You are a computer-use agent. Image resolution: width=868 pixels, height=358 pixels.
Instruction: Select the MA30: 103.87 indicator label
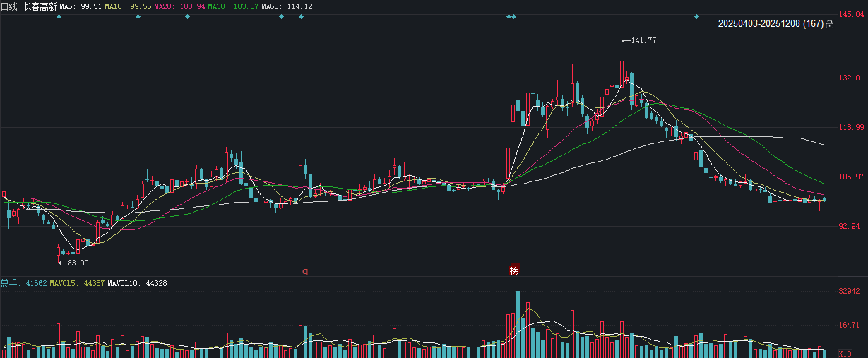[233, 6]
